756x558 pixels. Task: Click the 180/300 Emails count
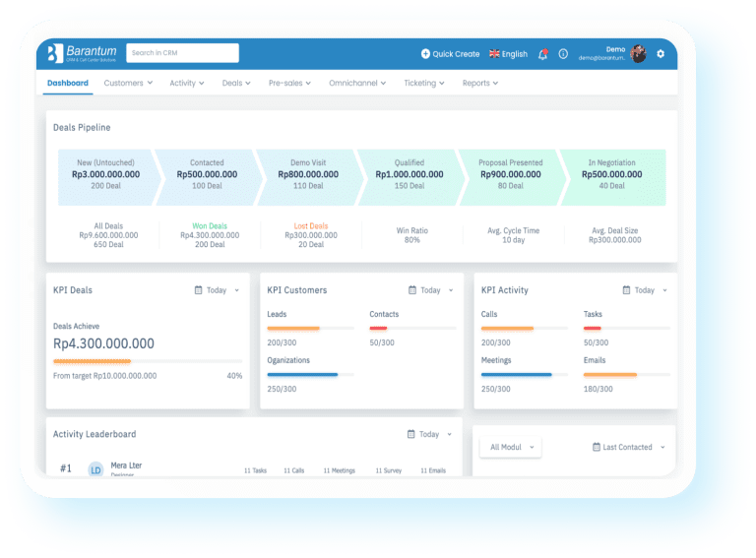pyautogui.click(x=598, y=389)
